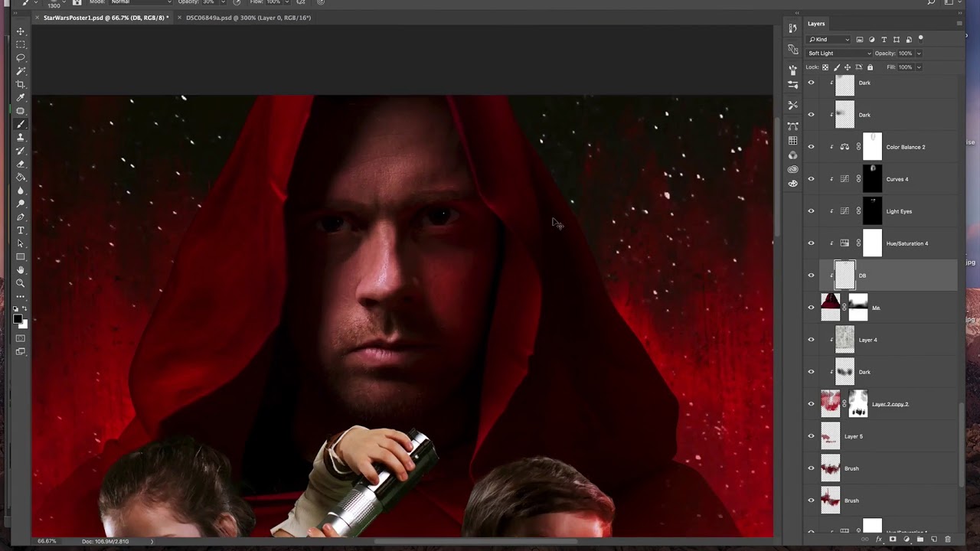Viewport: 980px width, 551px height.
Task: Select the Zoom tool
Action: [x=21, y=283]
